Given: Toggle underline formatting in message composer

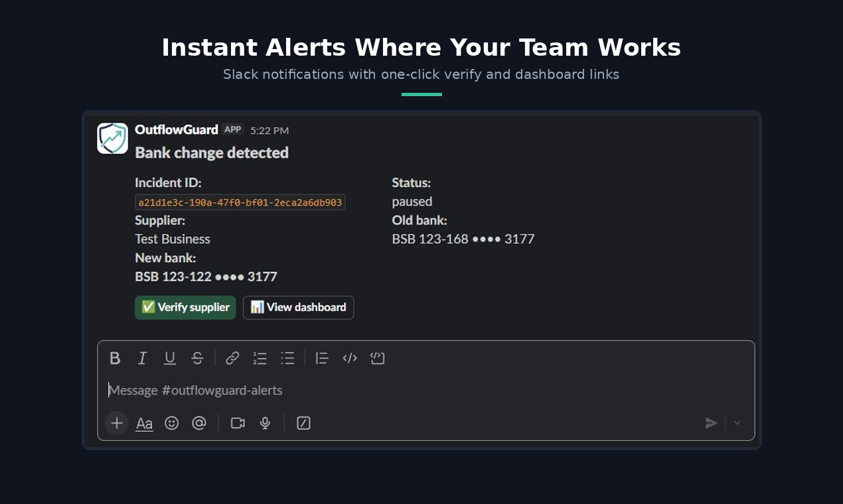Looking at the screenshot, I should [170, 358].
